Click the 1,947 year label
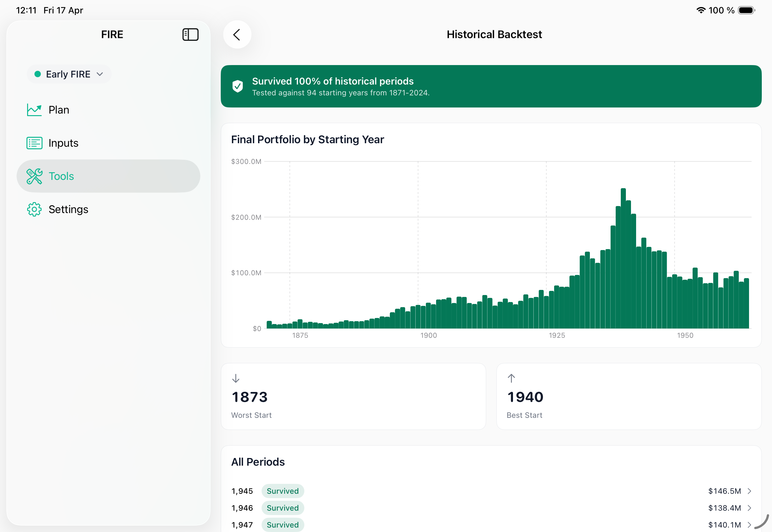Image resolution: width=772 pixels, height=532 pixels. pos(242,525)
